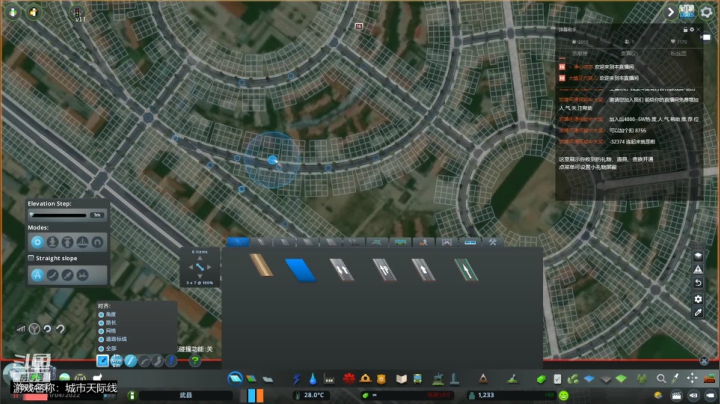Select straight road build mode button

pos(130,361)
